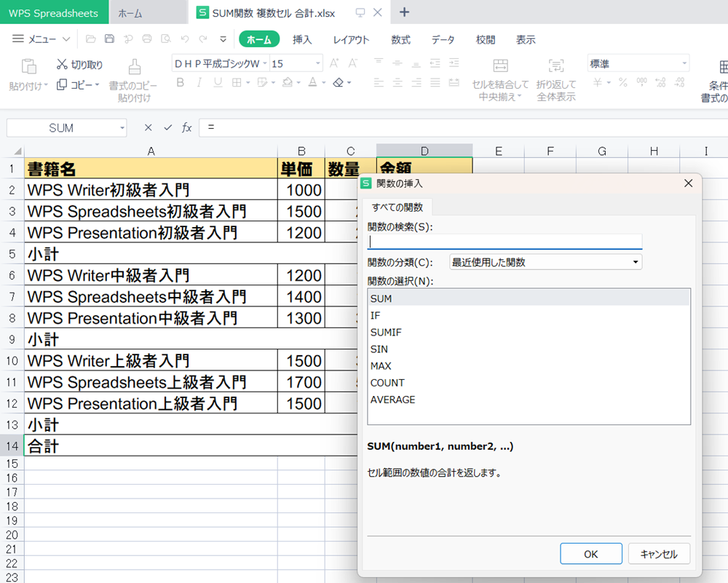The width and height of the screenshot is (728, 583).
Task: Click the align left icon
Action: (379, 83)
